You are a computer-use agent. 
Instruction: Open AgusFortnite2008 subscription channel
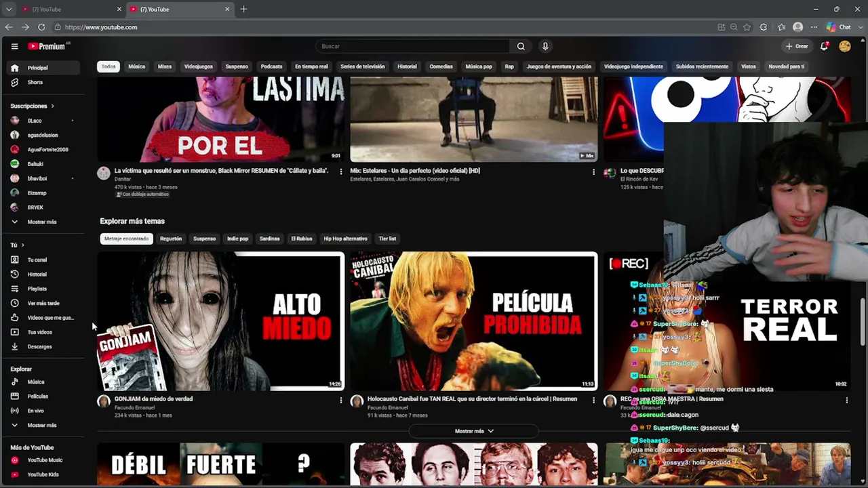pyautogui.click(x=44, y=150)
